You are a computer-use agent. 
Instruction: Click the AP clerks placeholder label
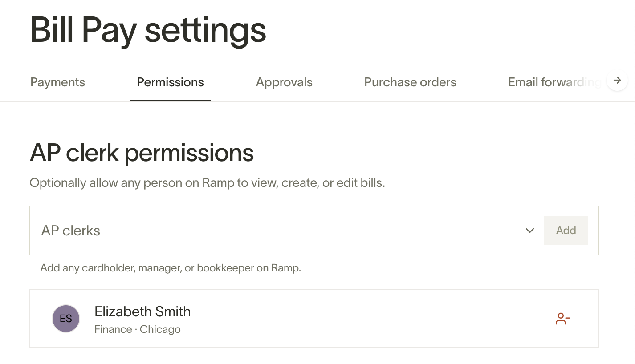pyautogui.click(x=71, y=231)
